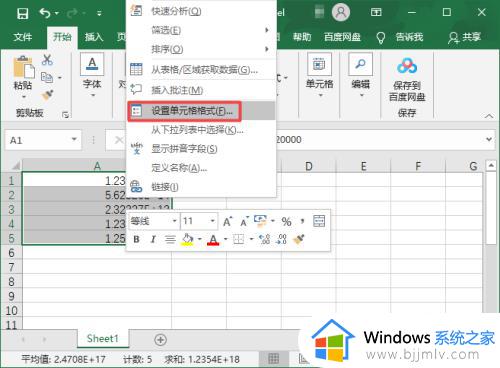Open the 单元格 cells group
The image size is (500, 368).
[319, 76]
